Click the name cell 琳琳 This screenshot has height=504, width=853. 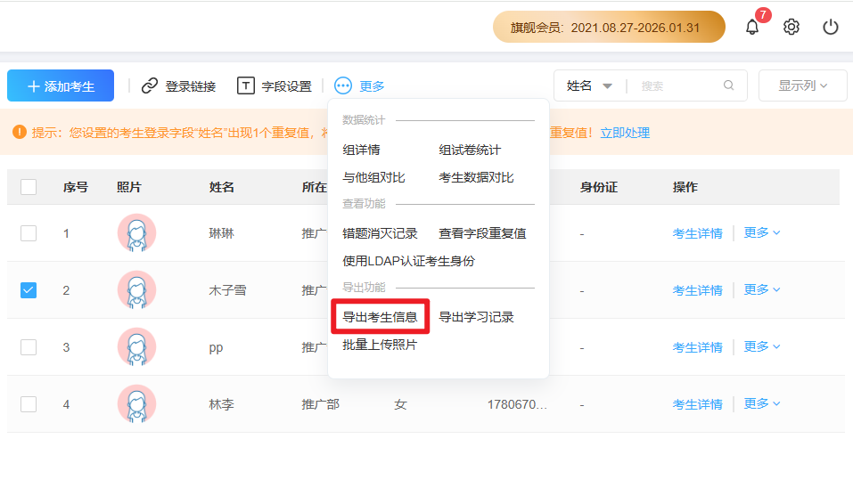(x=221, y=234)
